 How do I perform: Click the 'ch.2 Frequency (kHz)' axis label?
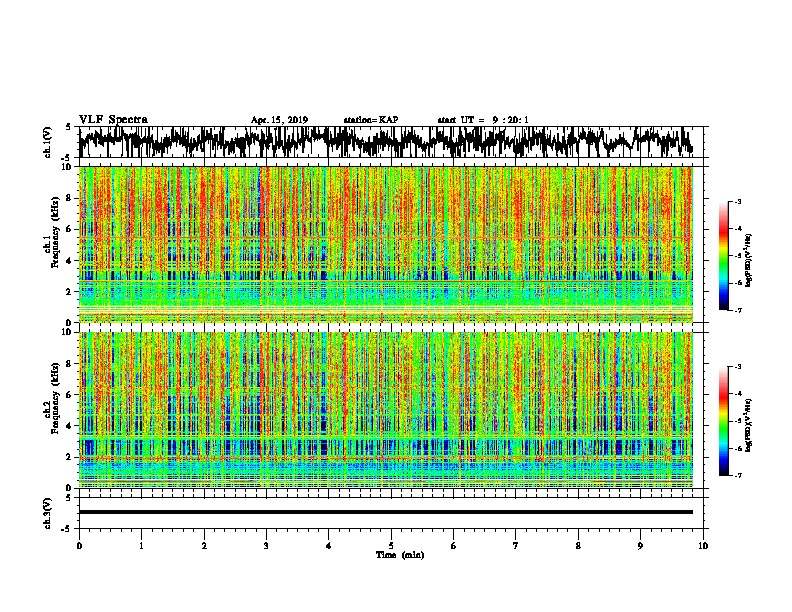coord(51,398)
